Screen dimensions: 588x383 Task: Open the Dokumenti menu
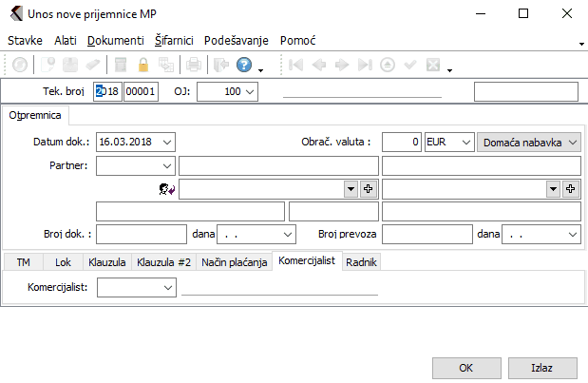coord(115,41)
